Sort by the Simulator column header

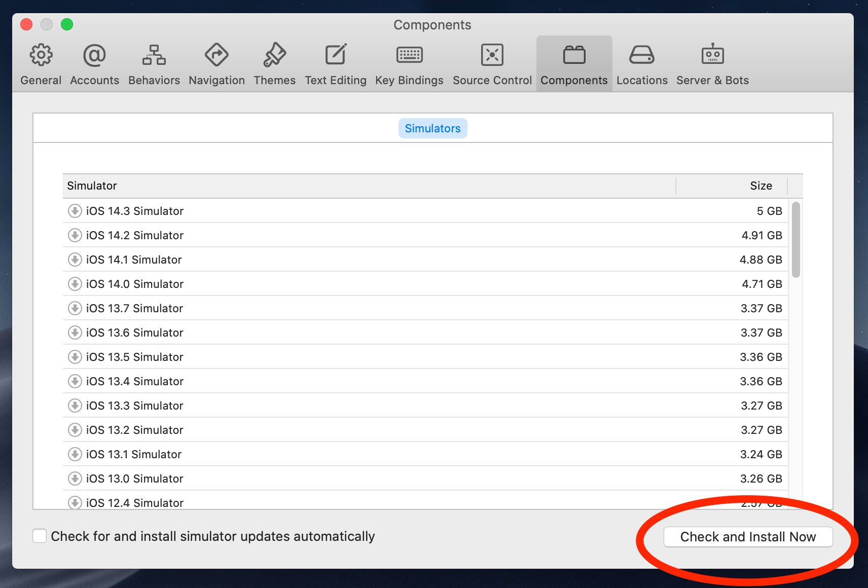(x=369, y=186)
